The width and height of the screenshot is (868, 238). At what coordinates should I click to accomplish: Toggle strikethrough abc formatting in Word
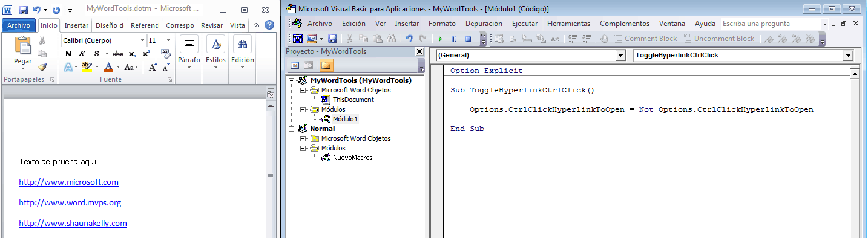[118, 54]
